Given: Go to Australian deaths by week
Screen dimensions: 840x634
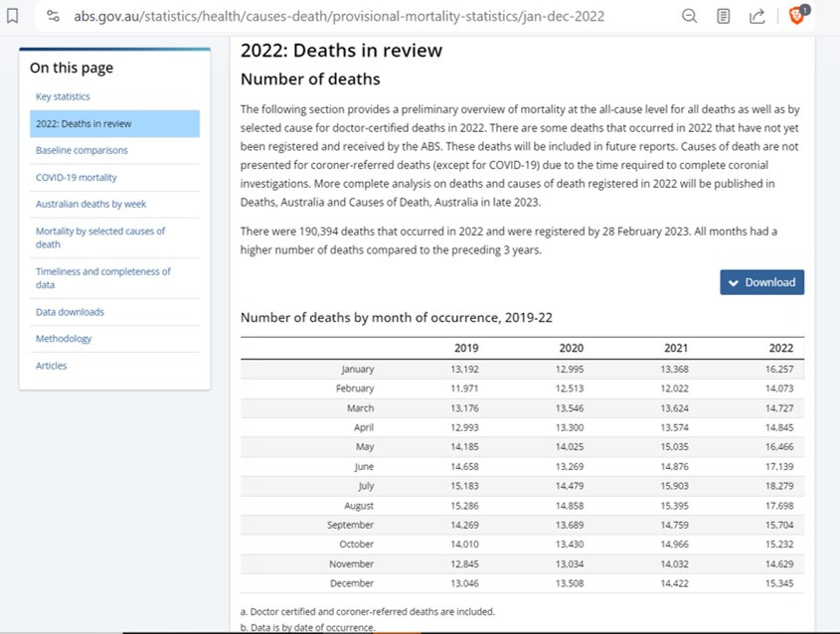Looking at the screenshot, I should pyautogui.click(x=90, y=204).
